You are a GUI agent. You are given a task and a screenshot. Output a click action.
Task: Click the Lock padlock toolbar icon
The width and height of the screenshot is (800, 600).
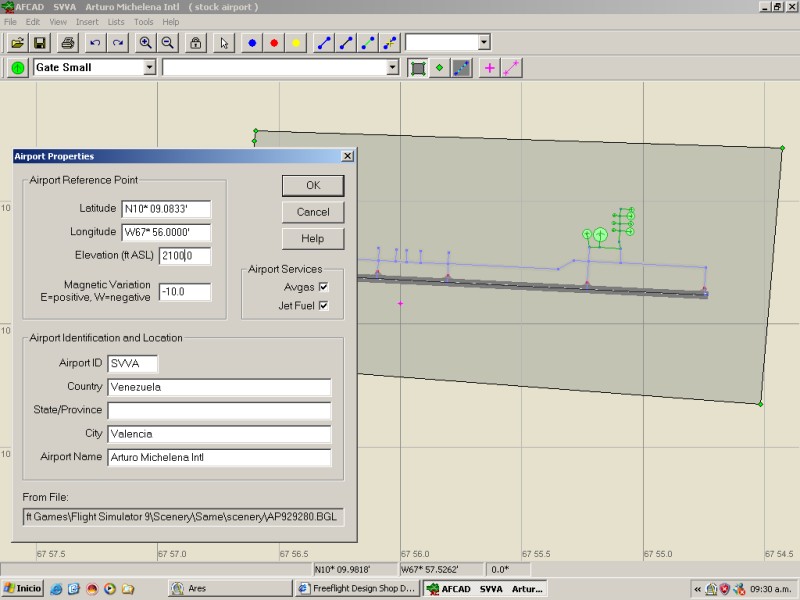(x=196, y=43)
